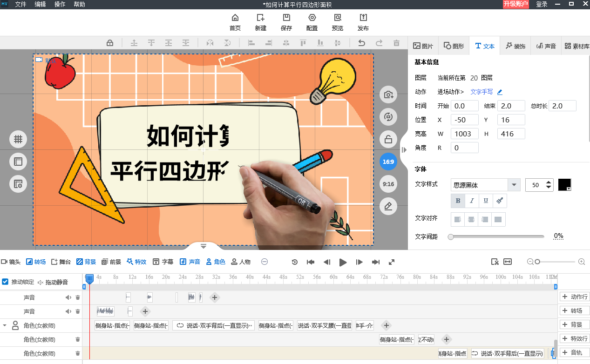Click the pencil edit icon beside canvas
The width and height of the screenshot is (590, 364).
388,206
